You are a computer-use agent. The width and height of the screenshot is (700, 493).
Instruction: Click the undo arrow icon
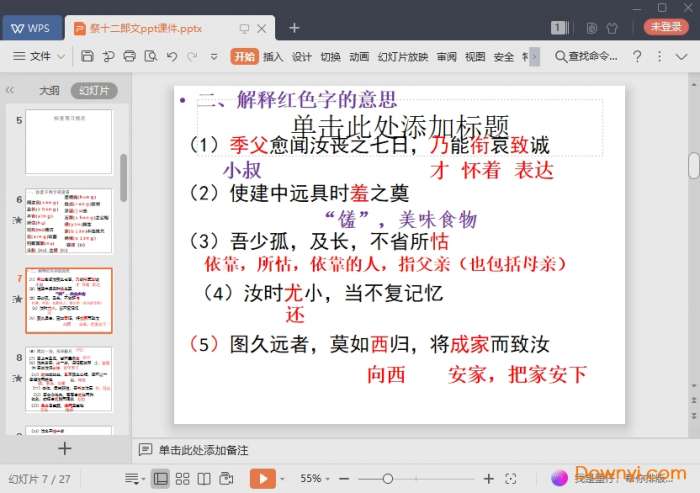click(x=172, y=57)
